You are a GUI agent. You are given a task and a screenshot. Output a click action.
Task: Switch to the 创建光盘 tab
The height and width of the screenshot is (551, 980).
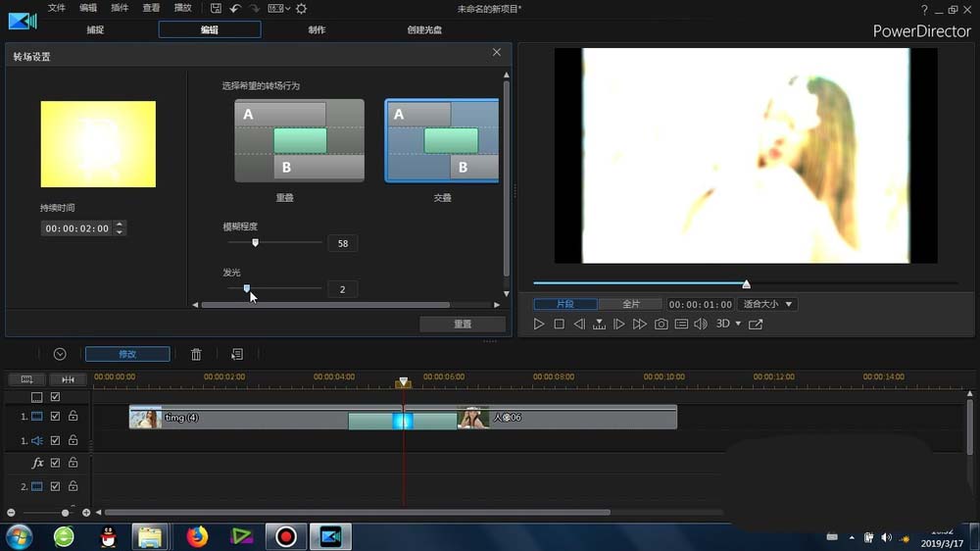(x=424, y=29)
